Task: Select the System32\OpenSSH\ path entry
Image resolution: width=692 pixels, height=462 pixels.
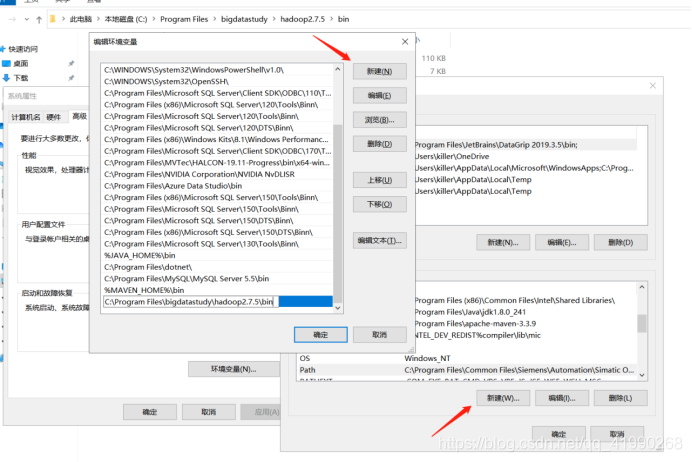Action: [x=218, y=82]
